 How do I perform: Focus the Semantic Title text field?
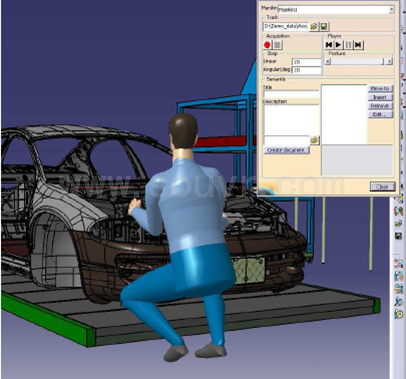pos(291,94)
